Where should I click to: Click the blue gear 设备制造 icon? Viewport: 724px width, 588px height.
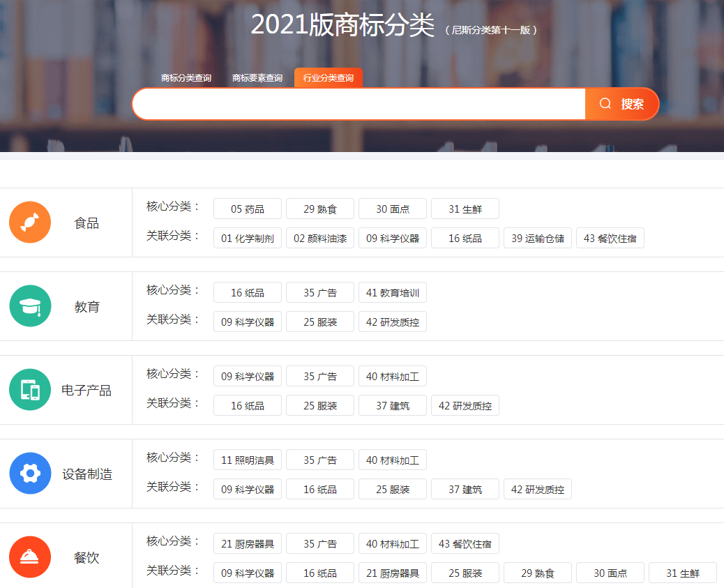point(30,474)
